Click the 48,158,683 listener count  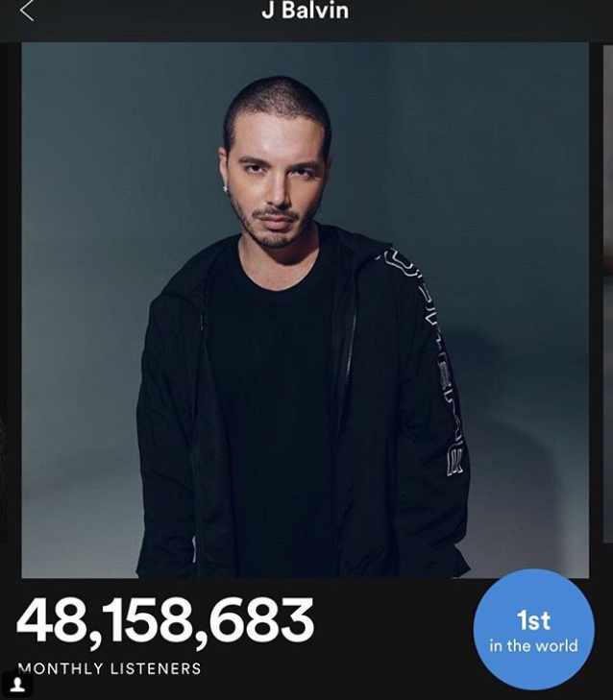point(165,621)
